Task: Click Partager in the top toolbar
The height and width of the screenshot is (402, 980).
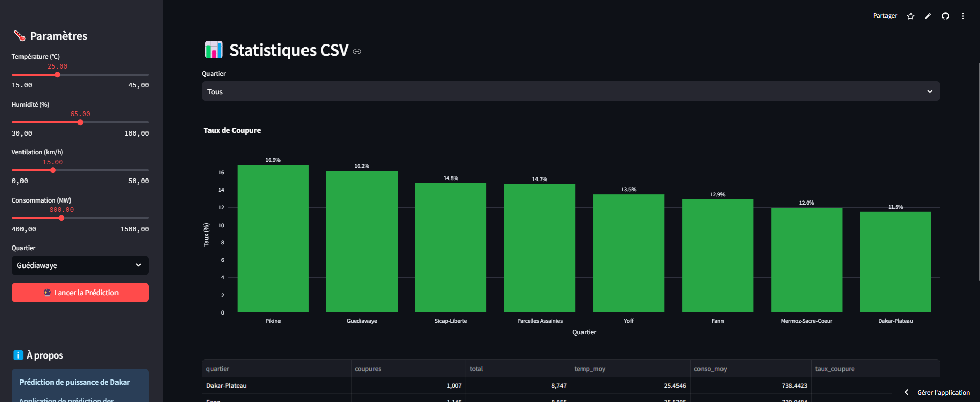Action: [884, 16]
